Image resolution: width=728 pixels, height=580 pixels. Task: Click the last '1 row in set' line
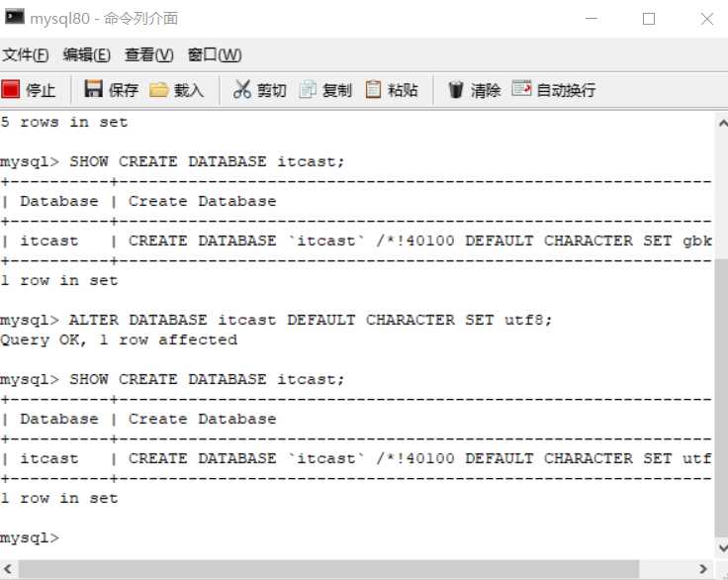point(59,498)
